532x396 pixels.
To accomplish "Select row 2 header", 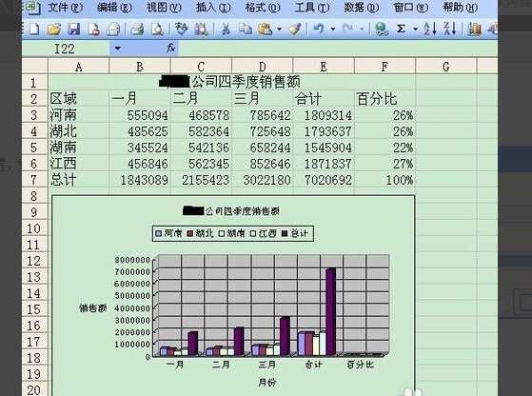I will pos(34,99).
